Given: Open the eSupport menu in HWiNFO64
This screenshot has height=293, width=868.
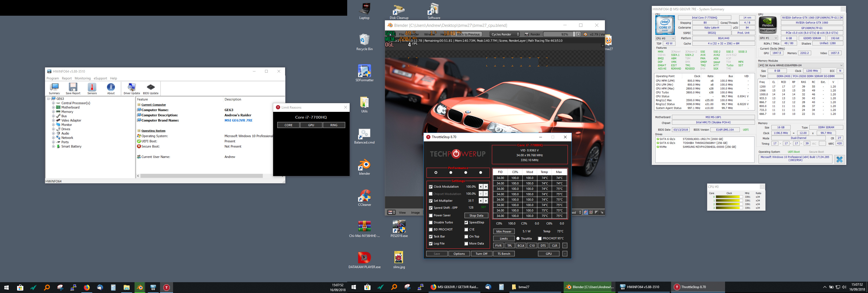Looking at the screenshot, I should [100, 78].
